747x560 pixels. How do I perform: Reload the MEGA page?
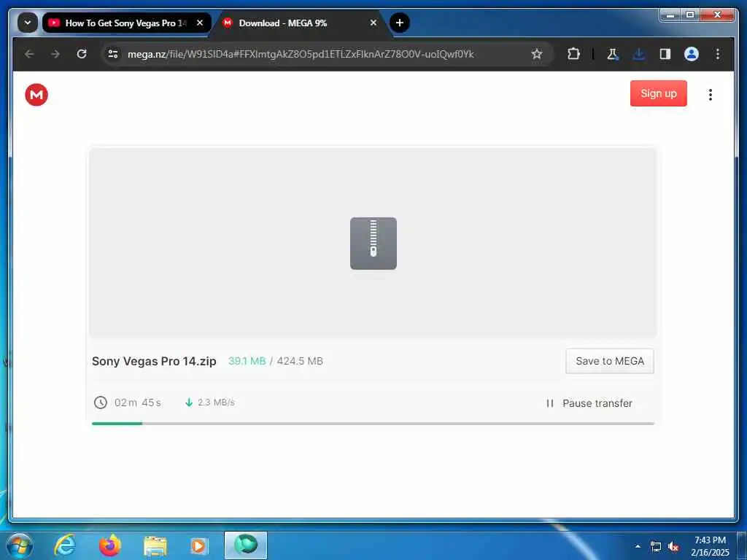point(82,54)
